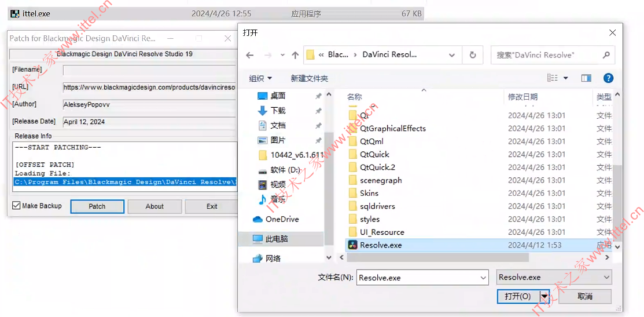Screen dimensions: 644x317
Task: Click the search magnifier icon
Action: point(606,55)
